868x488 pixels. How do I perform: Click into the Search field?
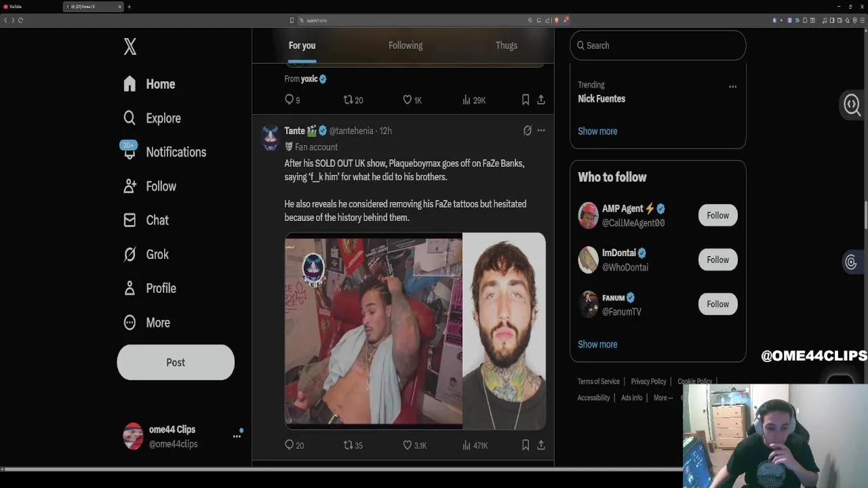coord(658,45)
